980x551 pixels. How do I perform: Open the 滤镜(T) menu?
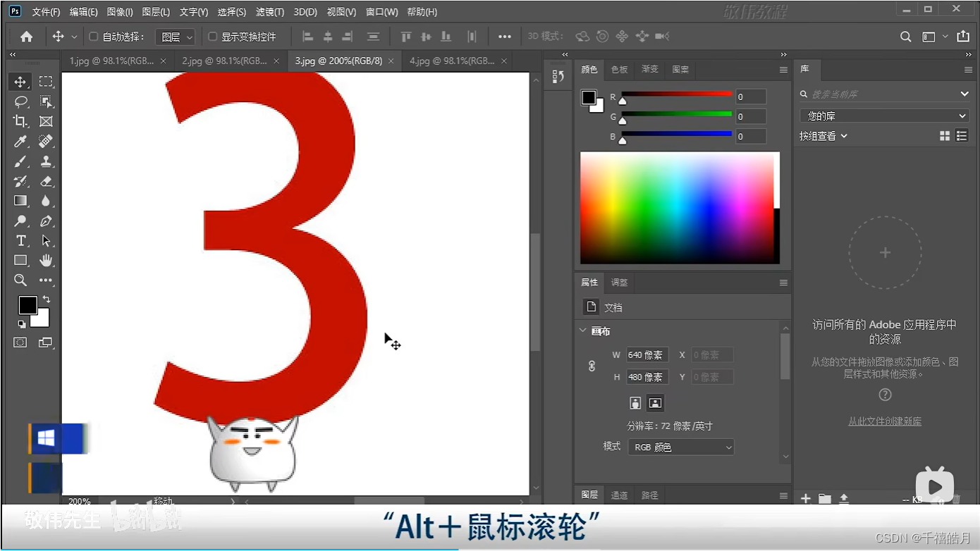(269, 12)
